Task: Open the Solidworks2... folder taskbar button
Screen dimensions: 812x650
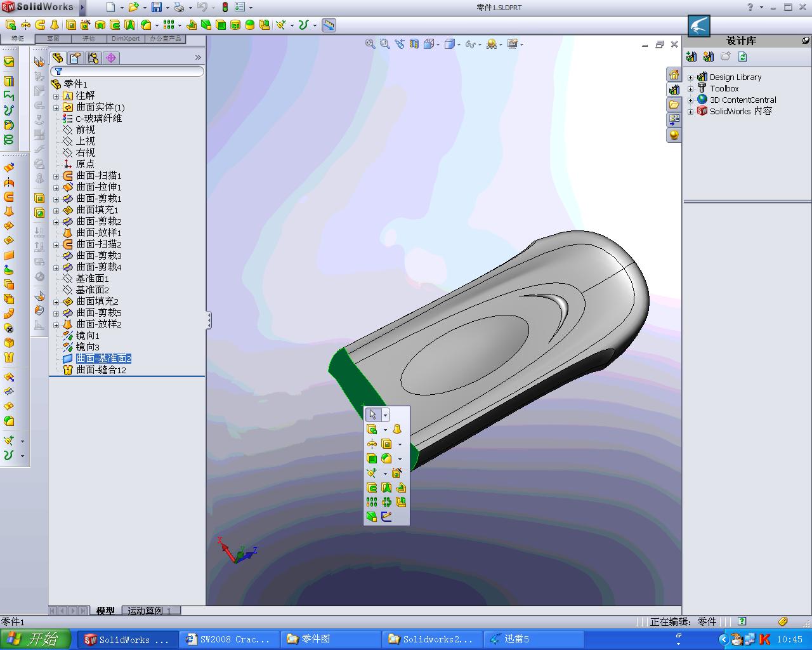Action: tap(433, 639)
